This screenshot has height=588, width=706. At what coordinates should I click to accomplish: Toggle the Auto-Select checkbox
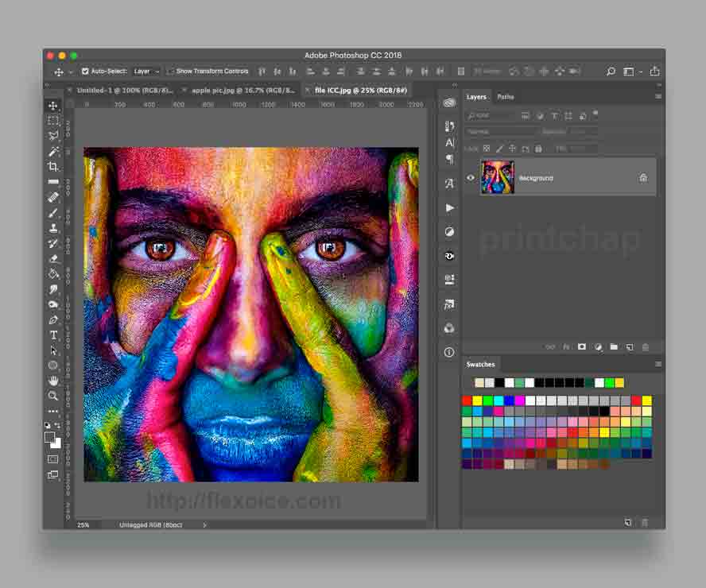point(86,72)
